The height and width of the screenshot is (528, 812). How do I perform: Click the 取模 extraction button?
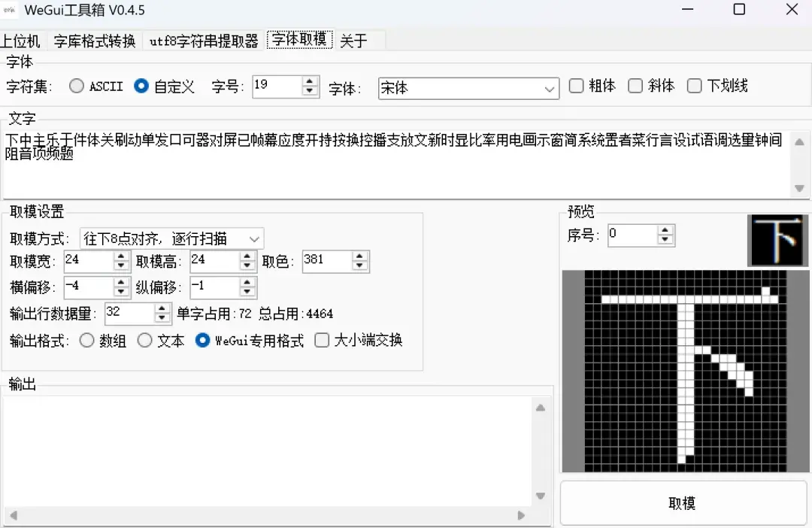[682, 503]
